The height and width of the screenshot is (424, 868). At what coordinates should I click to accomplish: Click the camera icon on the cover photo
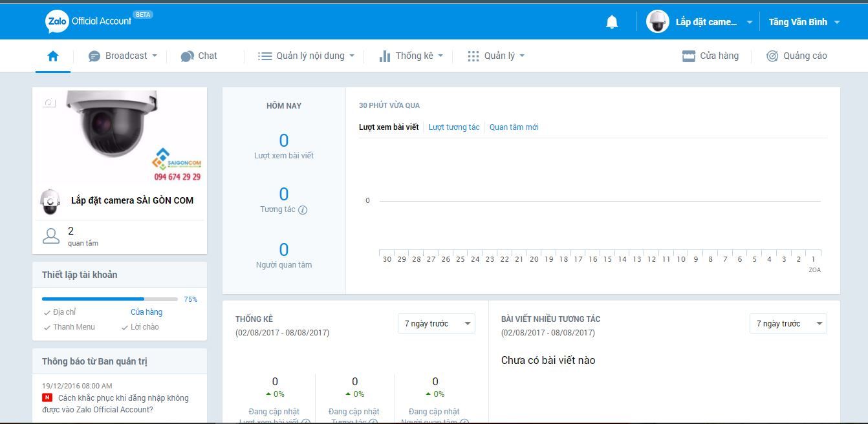50,103
